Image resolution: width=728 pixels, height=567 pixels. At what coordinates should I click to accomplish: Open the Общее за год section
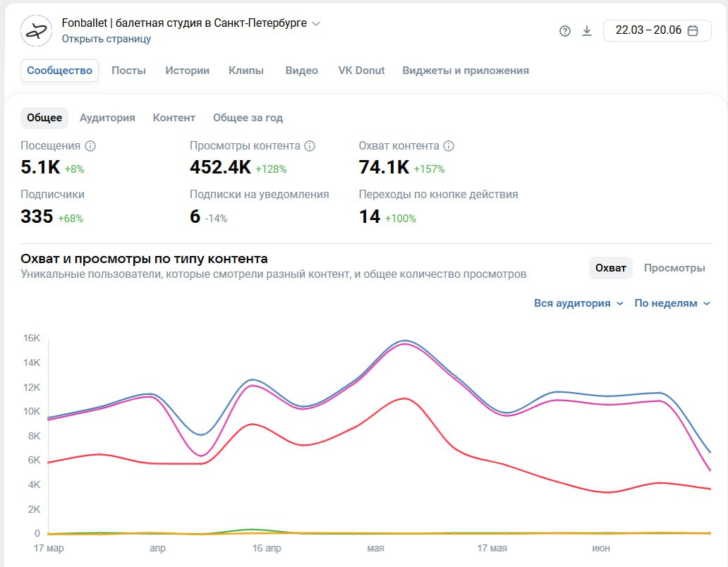tap(248, 118)
